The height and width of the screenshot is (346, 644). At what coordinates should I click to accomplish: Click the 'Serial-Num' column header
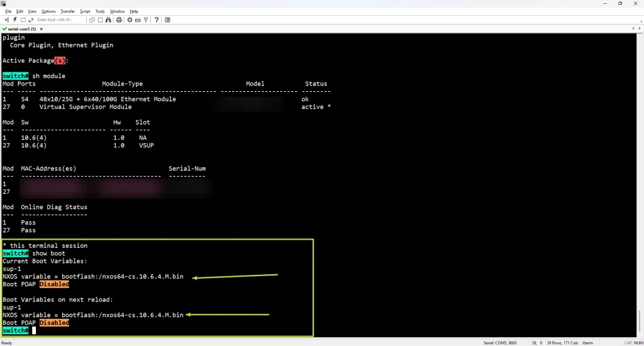[x=187, y=169]
